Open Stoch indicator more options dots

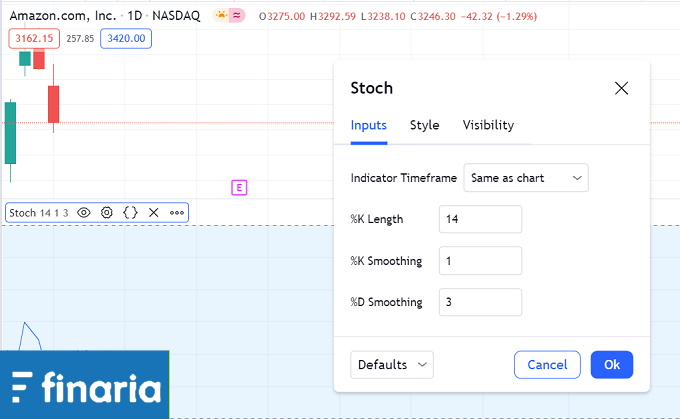pyautogui.click(x=177, y=213)
